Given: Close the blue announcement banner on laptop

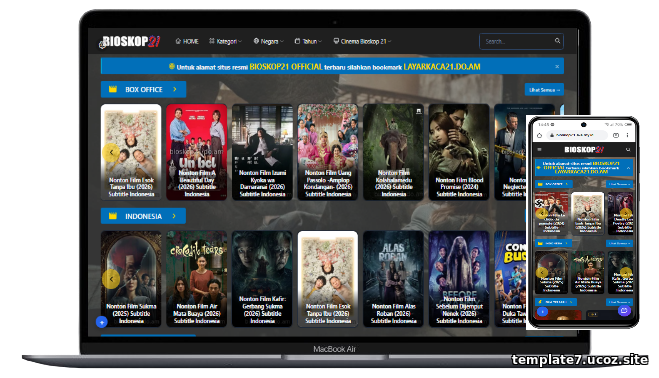Looking at the screenshot, I should click(557, 66).
